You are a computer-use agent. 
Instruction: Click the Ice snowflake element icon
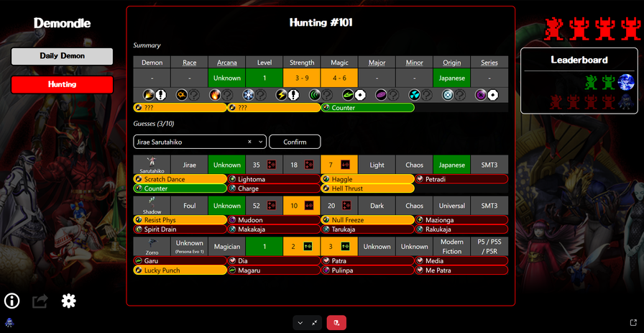[248, 95]
